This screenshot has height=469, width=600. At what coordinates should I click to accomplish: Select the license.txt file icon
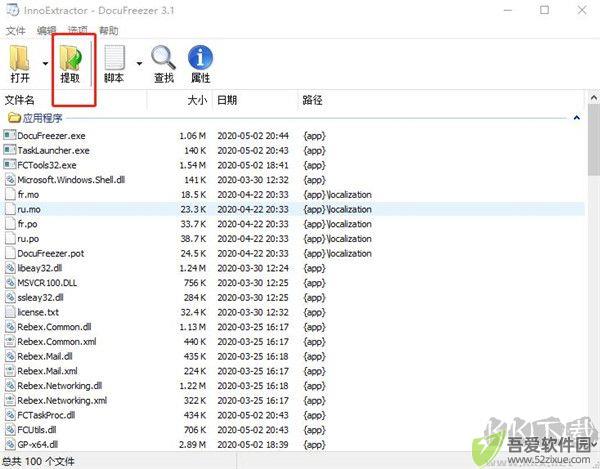[x=10, y=312]
